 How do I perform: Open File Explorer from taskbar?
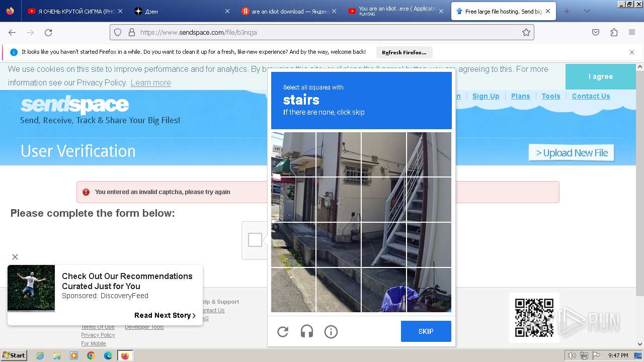pos(57,355)
